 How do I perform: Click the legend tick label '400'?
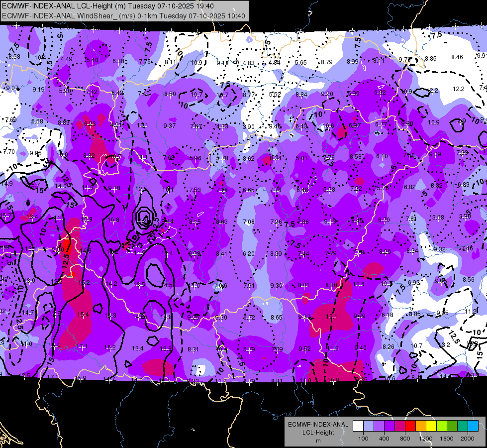pos(384,439)
